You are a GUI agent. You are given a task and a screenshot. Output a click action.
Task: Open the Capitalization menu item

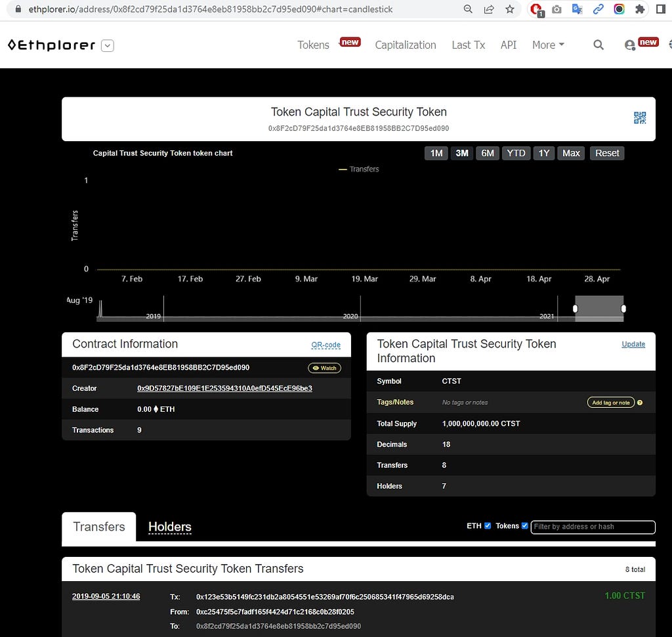pyautogui.click(x=406, y=45)
